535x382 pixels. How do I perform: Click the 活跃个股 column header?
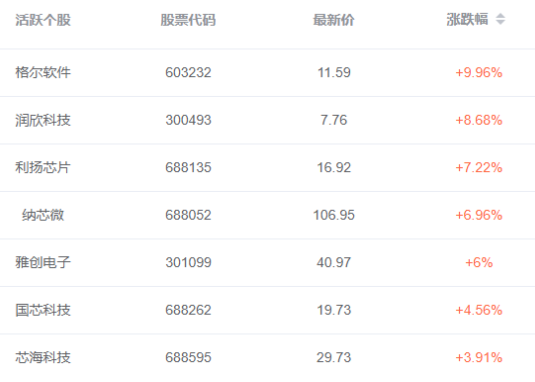click(x=43, y=20)
